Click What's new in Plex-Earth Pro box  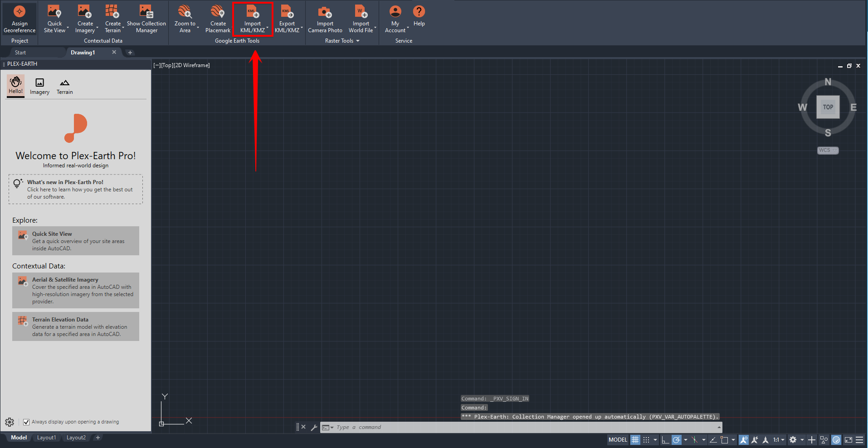click(x=76, y=189)
